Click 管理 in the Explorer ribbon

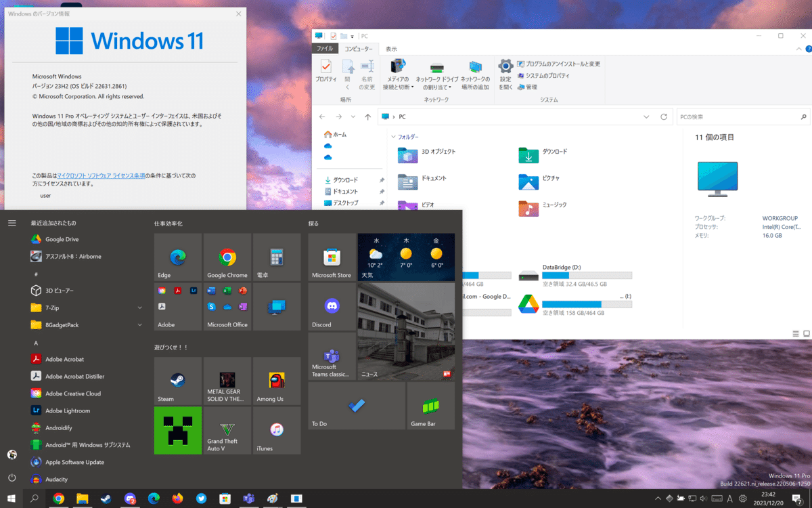[527, 87]
